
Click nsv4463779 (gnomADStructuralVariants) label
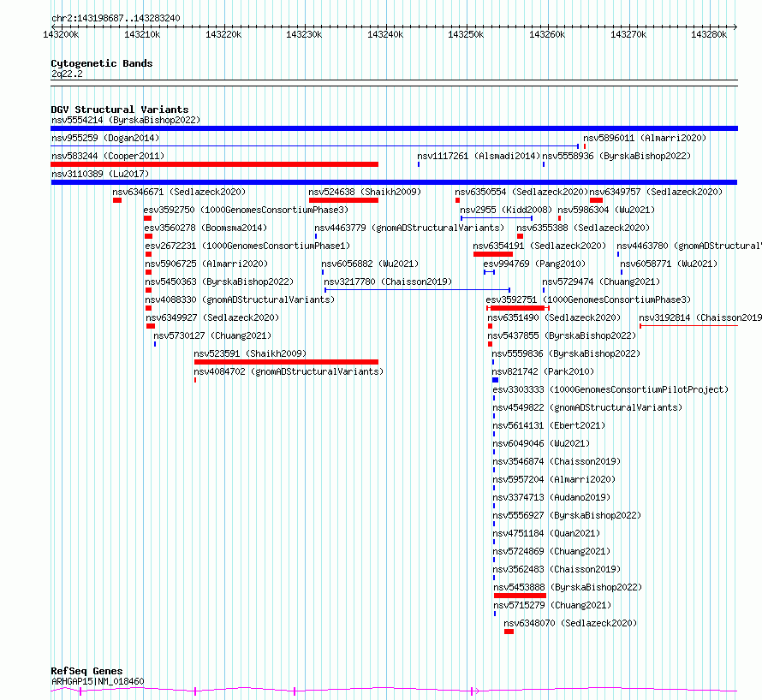409,228
